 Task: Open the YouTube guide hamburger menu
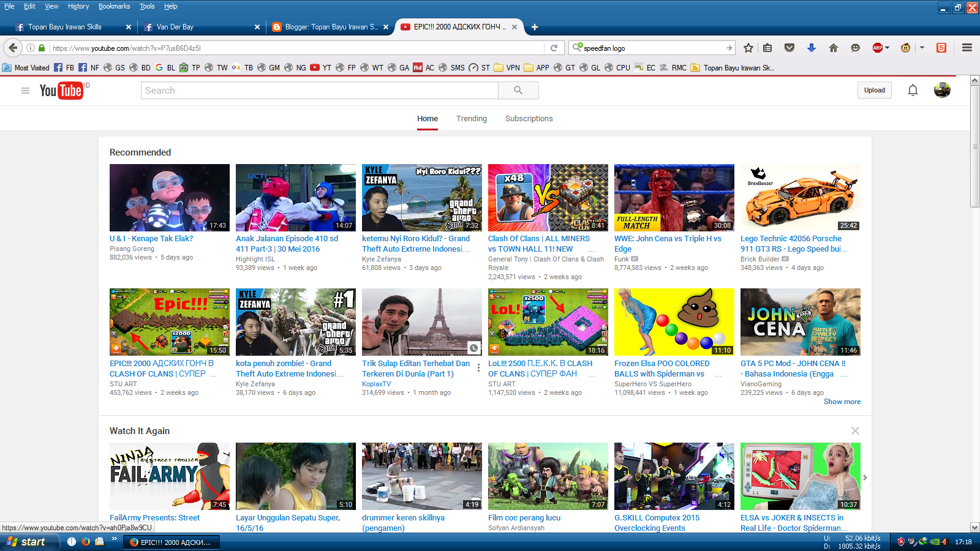point(25,91)
